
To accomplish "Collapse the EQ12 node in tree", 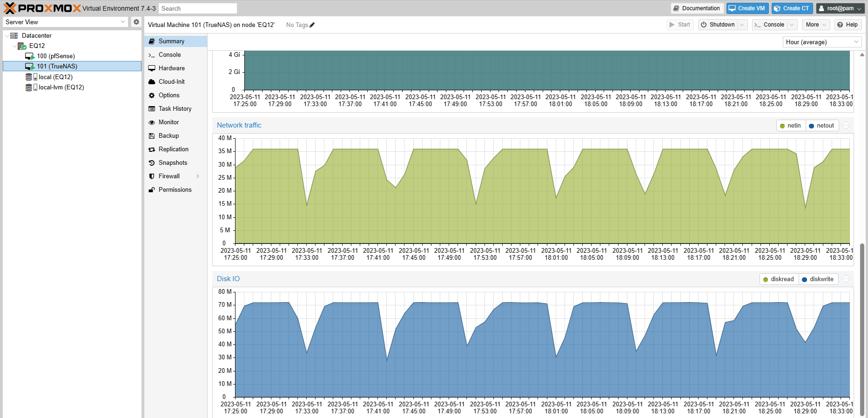I will tap(14, 46).
